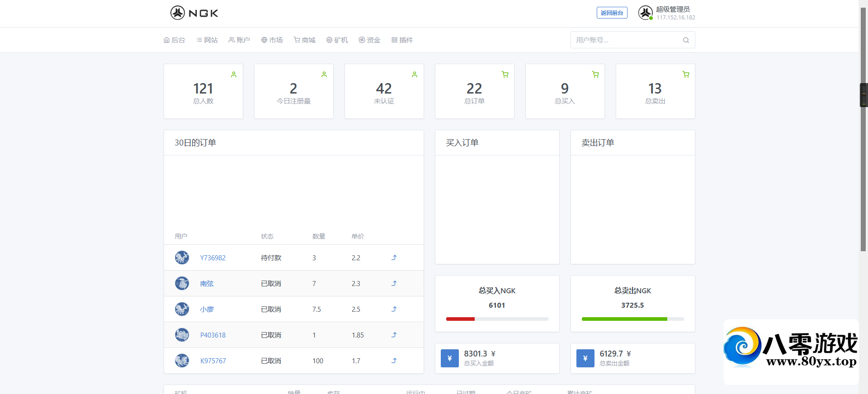Focus the 用户账号 search field
This screenshot has width=868, height=394.
point(632,40)
